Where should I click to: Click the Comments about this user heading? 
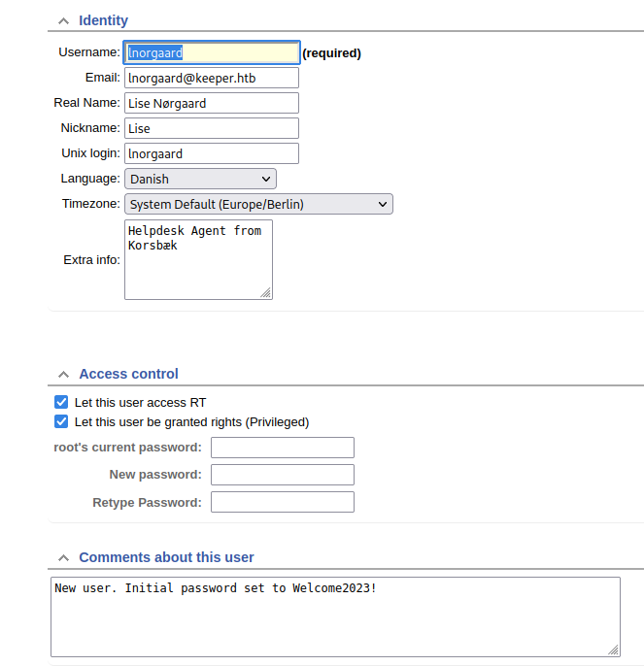pyautogui.click(x=166, y=557)
